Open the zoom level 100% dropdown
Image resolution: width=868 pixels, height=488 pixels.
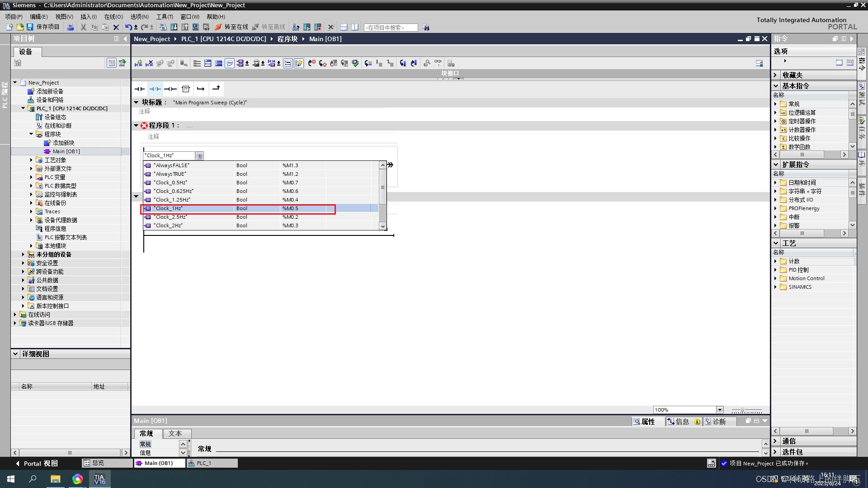[x=720, y=410]
